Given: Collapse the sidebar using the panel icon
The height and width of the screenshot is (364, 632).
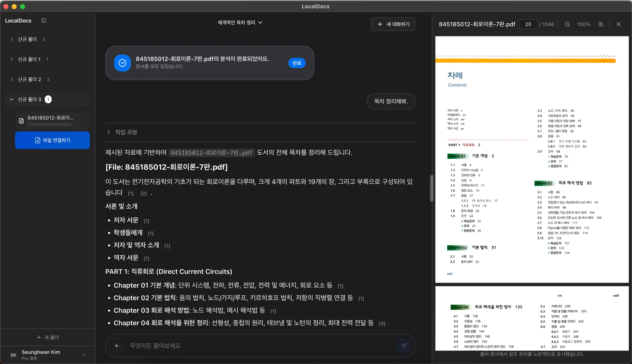Looking at the screenshot, I should click(44, 20).
